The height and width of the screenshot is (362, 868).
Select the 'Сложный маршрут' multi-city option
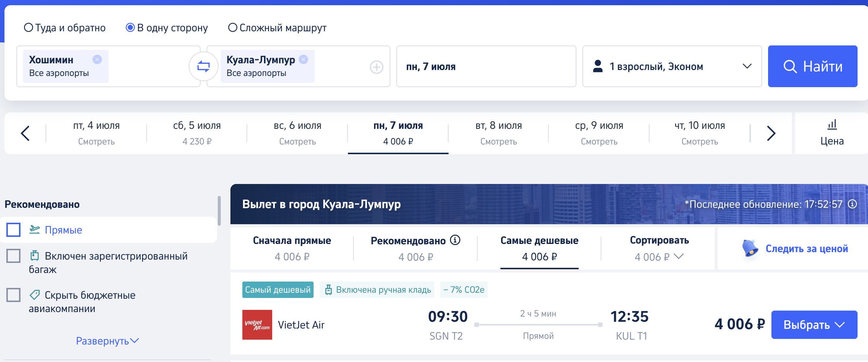(x=277, y=28)
